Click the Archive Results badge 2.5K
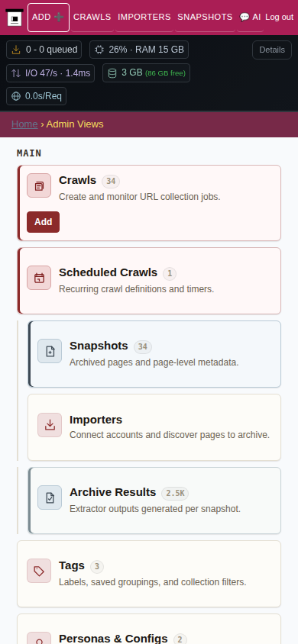Screen dimensions: 298x644 tap(175, 493)
